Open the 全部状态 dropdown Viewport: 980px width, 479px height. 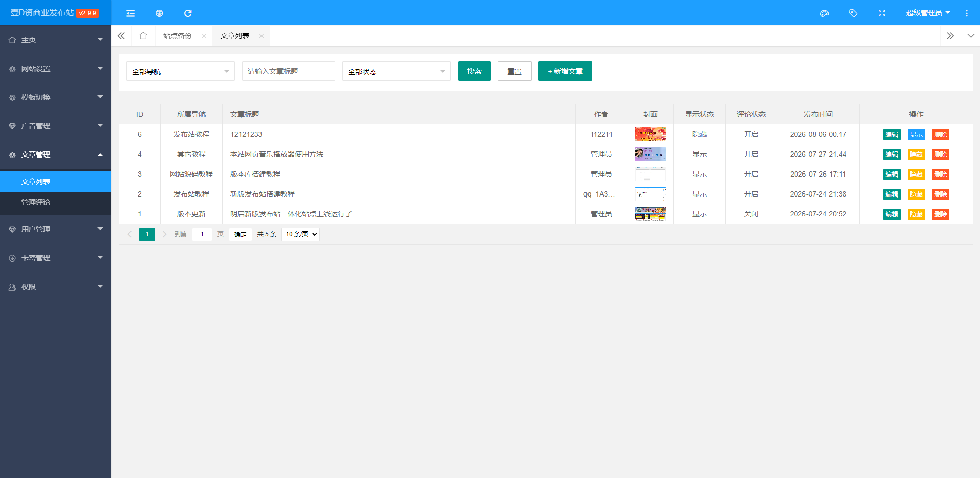click(x=397, y=71)
